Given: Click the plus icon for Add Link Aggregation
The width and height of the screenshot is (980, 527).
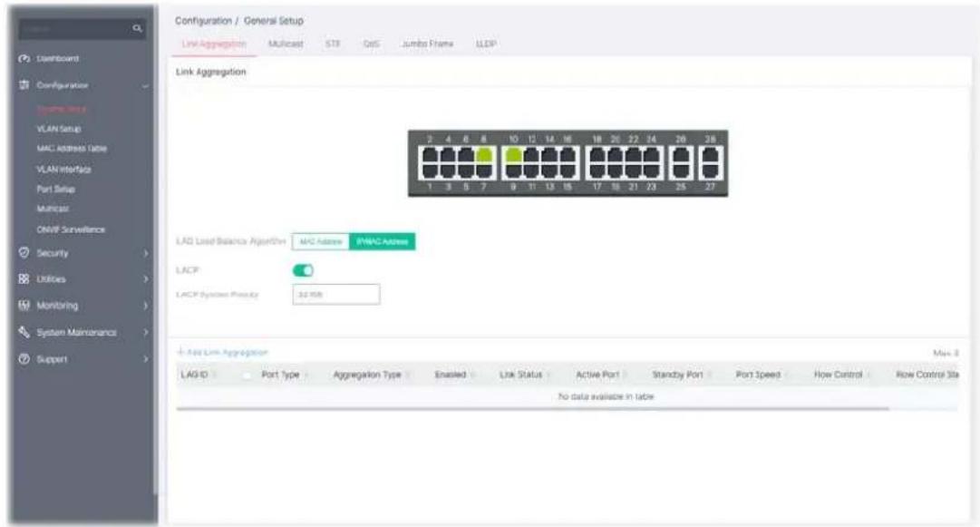Looking at the screenshot, I should [180, 352].
